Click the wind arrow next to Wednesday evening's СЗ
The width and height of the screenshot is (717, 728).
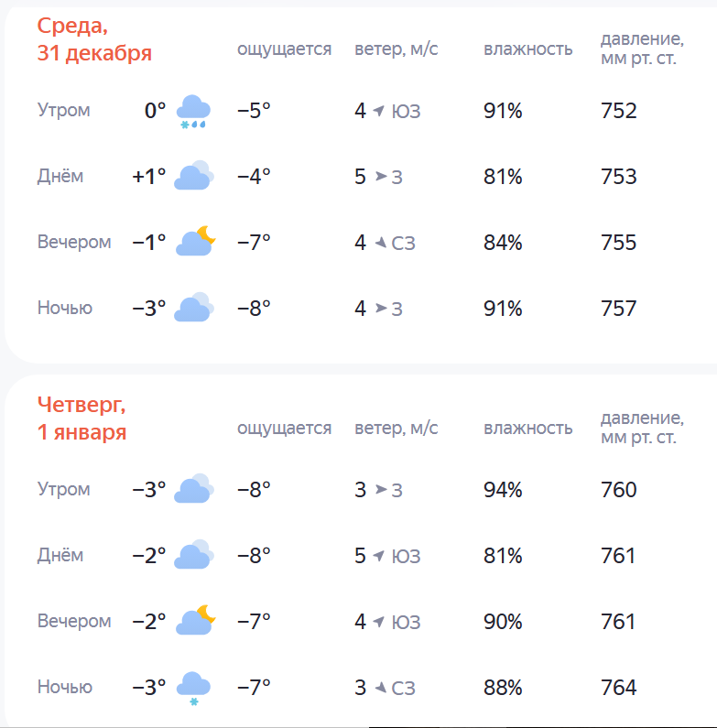[x=378, y=243]
